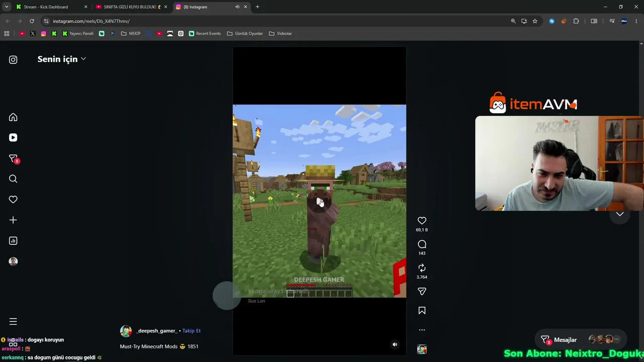
Task: Save the reel with bookmark icon
Action: click(x=422, y=311)
